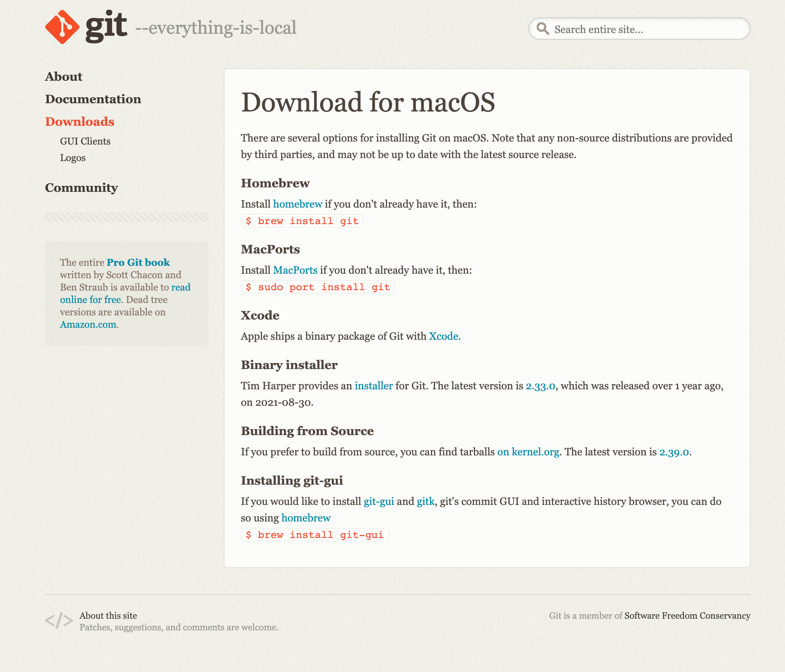Open the Xcode link

[444, 337]
